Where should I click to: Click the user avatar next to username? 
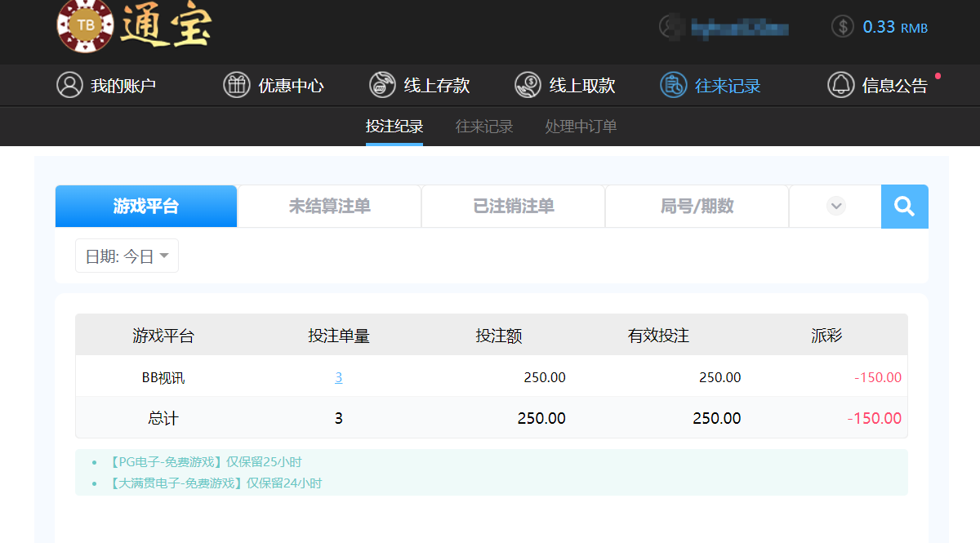tap(671, 26)
